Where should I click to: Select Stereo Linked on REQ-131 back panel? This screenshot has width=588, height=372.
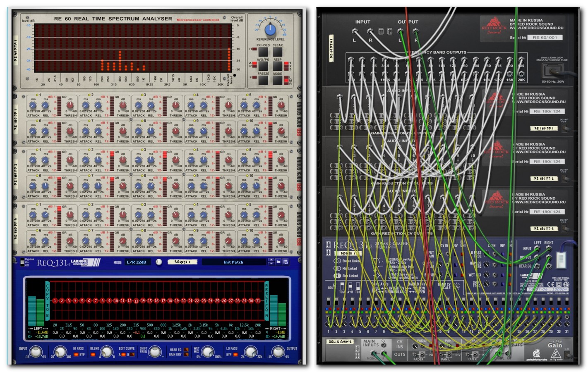point(337,261)
